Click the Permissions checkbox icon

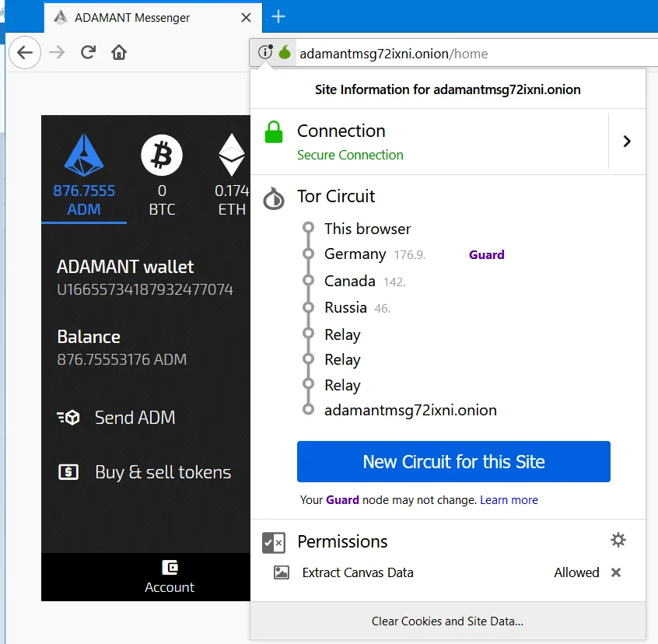(x=274, y=542)
